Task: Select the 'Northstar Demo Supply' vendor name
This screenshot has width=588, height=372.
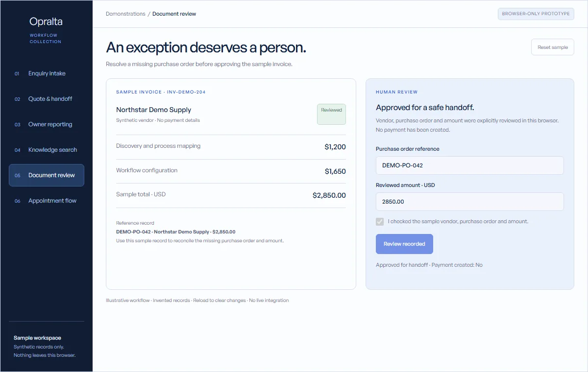Action: 153,110
